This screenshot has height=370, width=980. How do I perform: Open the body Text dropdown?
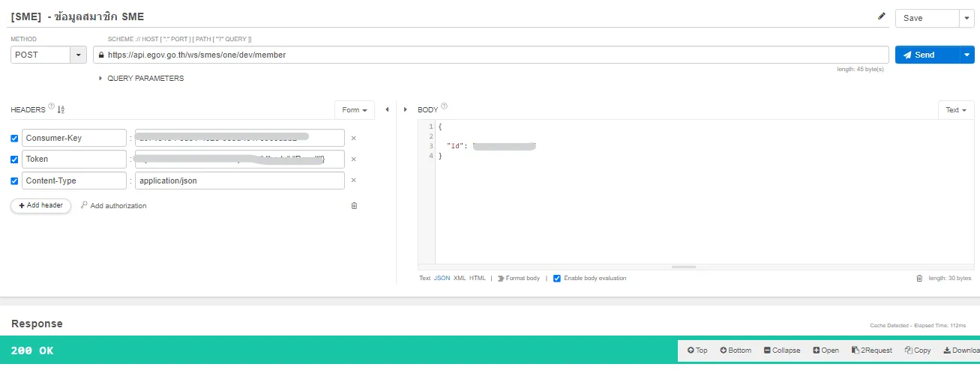[956, 110]
